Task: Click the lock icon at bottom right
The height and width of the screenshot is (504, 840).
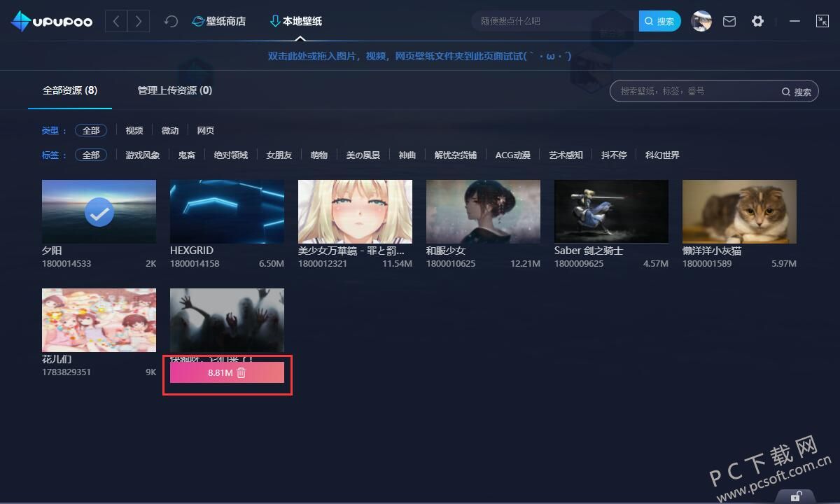Action: 796,496
